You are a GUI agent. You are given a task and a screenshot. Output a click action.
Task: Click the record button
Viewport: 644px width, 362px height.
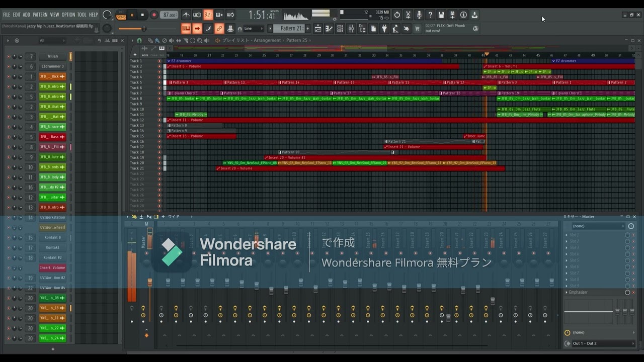pyautogui.click(x=154, y=15)
